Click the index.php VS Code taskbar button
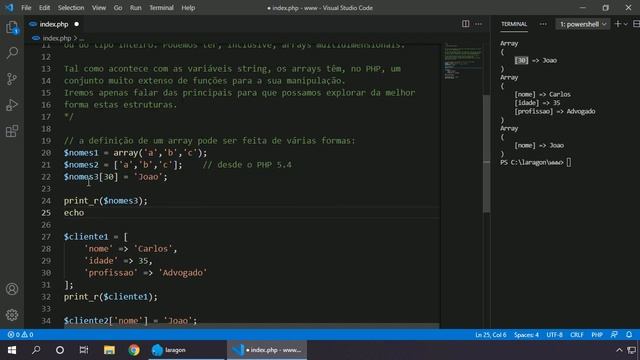The width and height of the screenshot is (640, 360). pyautogui.click(x=267, y=350)
